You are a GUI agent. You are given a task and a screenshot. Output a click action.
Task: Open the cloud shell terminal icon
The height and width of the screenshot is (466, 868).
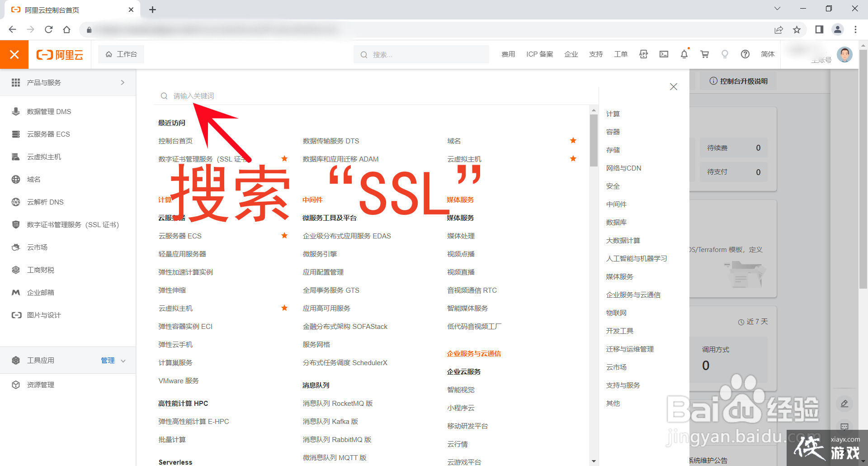(664, 54)
